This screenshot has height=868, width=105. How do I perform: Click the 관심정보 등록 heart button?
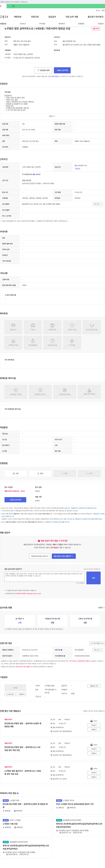(x=43, y=70)
